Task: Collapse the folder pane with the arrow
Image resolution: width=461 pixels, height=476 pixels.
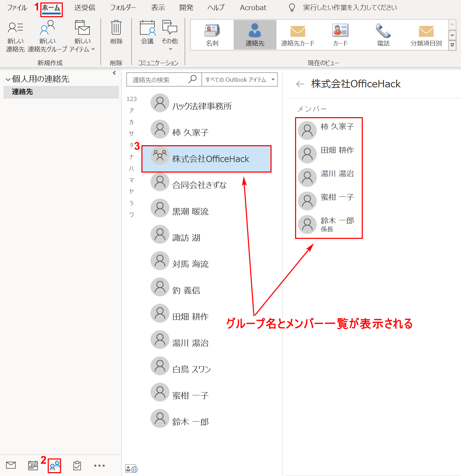Action: (x=114, y=73)
